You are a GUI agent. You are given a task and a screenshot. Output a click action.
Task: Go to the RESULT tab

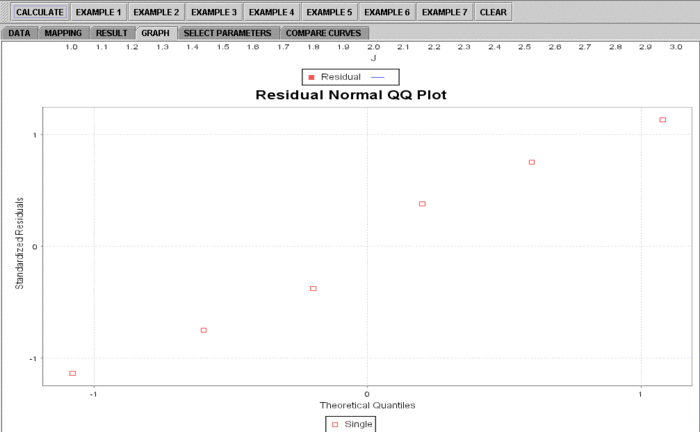111,33
